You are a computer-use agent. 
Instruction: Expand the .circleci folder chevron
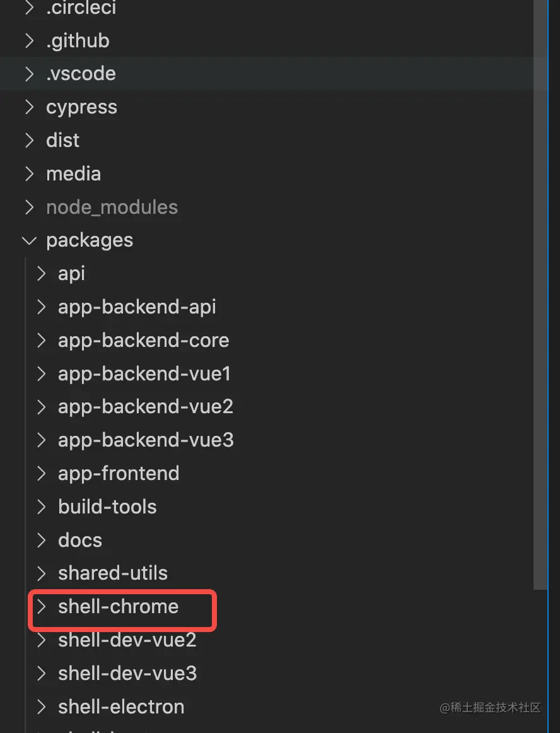pos(29,8)
